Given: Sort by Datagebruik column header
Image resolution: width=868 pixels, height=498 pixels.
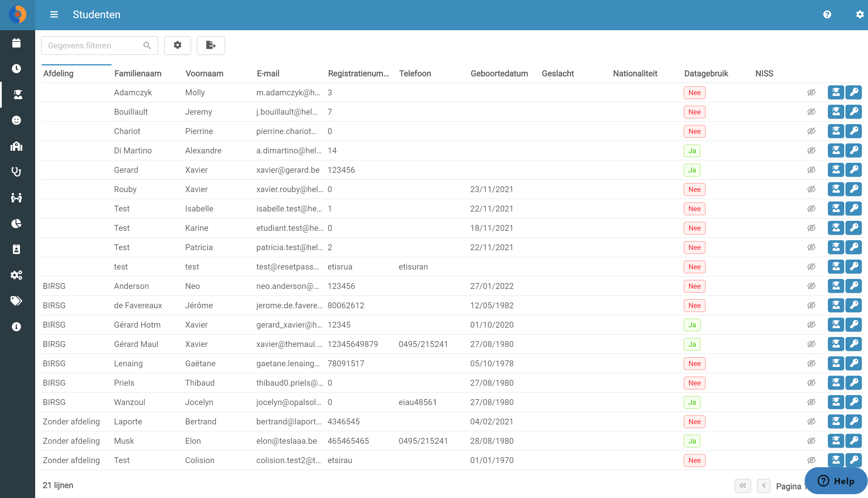Looking at the screenshot, I should pyautogui.click(x=706, y=74).
